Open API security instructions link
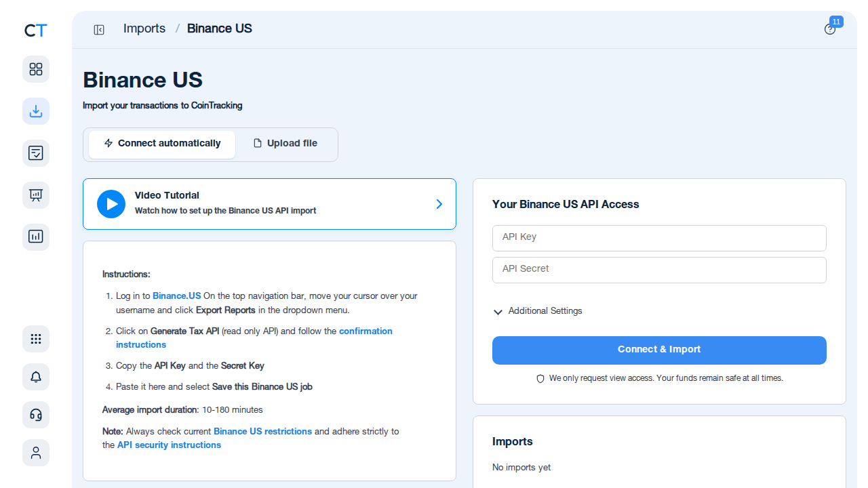868x488 pixels. pos(169,445)
